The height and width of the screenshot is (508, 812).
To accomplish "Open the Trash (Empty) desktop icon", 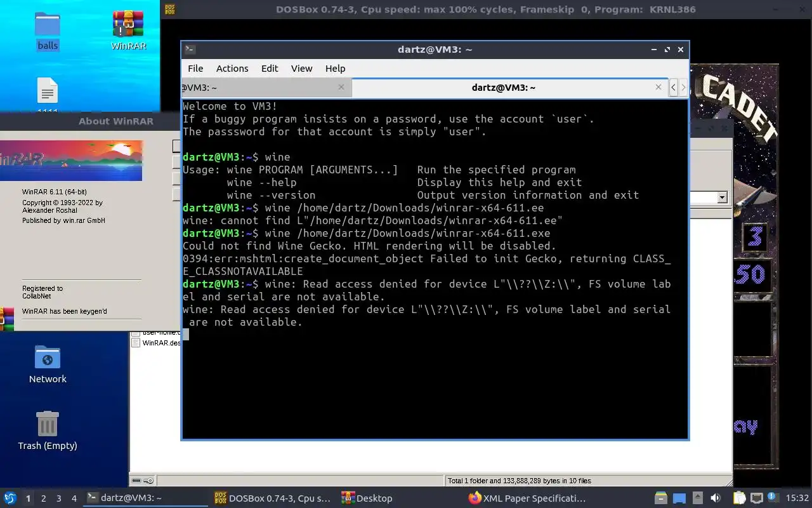I will [x=48, y=430].
